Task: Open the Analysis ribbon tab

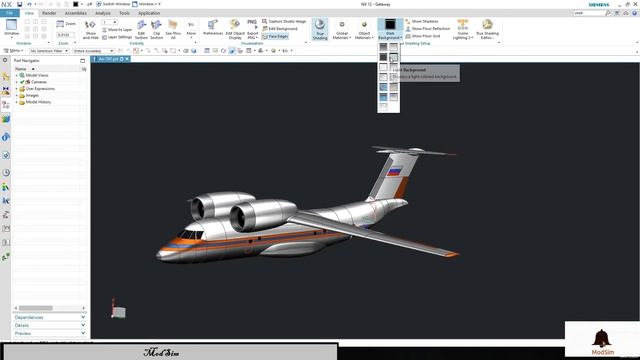Action: click(x=103, y=13)
